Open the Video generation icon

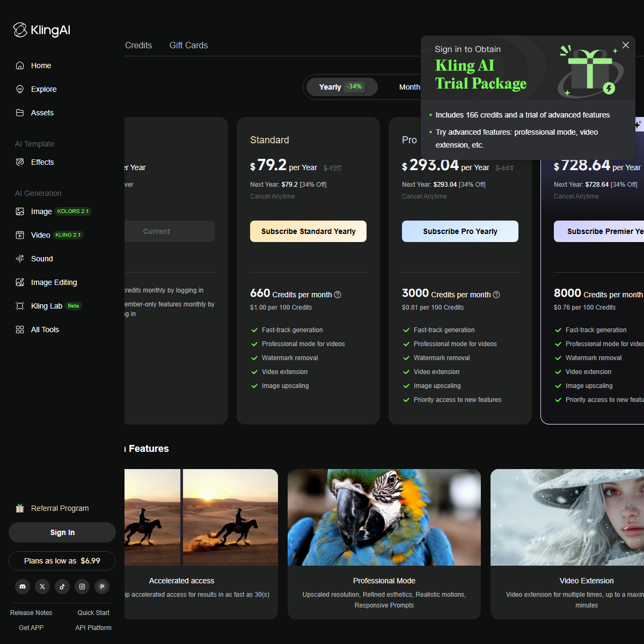point(20,235)
